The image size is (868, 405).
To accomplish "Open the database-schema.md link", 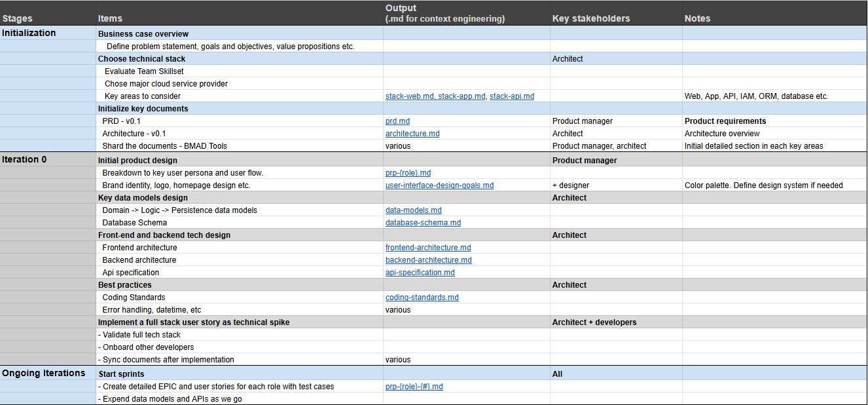I will [x=424, y=223].
